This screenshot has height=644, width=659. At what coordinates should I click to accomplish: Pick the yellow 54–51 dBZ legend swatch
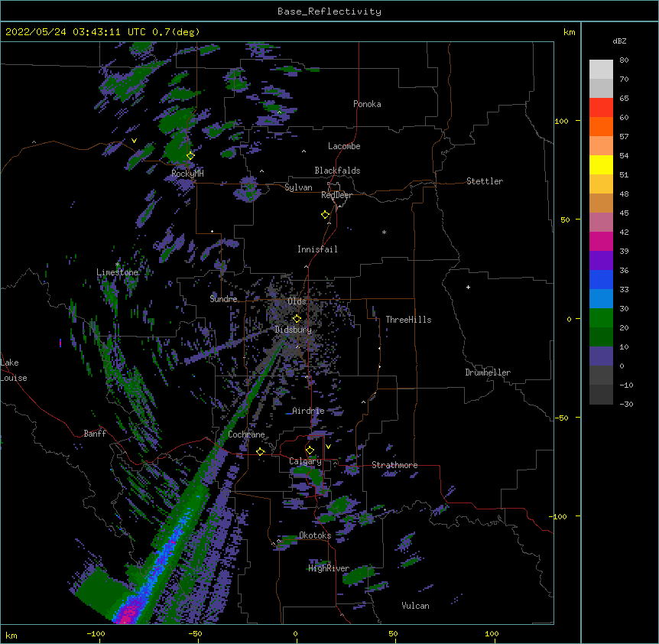pyautogui.click(x=601, y=164)
